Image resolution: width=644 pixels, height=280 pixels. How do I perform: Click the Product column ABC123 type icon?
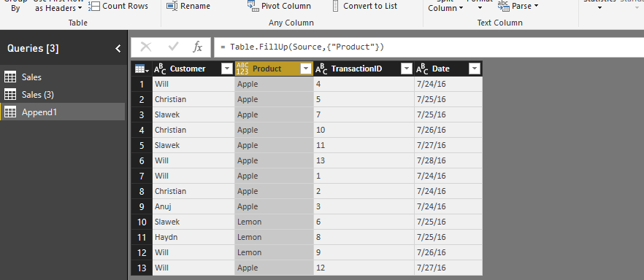242,69
